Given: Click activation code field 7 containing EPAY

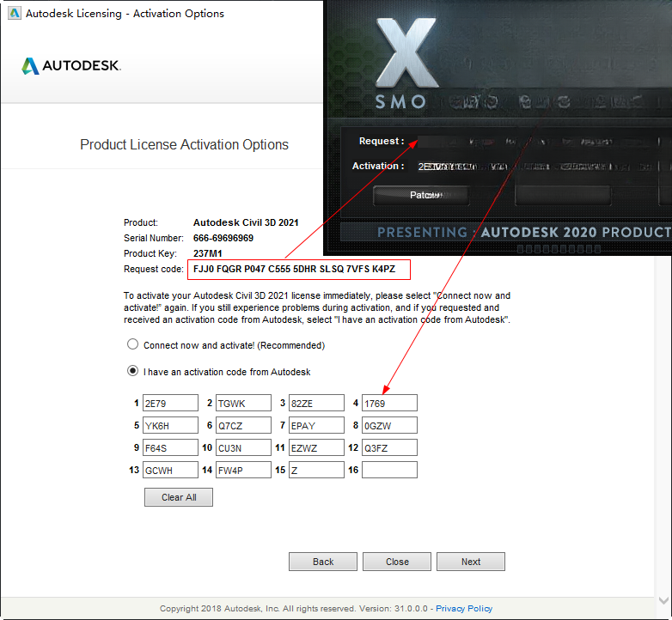Looking at the screenshot, I should (317, 425).
